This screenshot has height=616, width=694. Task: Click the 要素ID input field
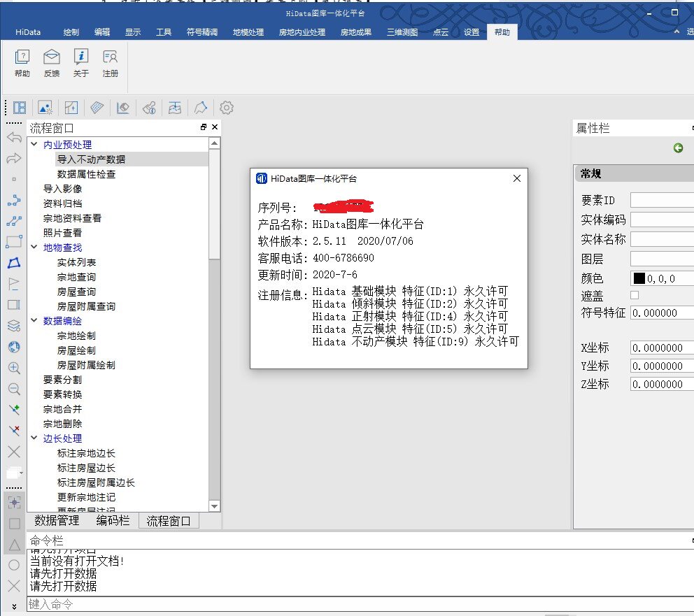point(662,200)
